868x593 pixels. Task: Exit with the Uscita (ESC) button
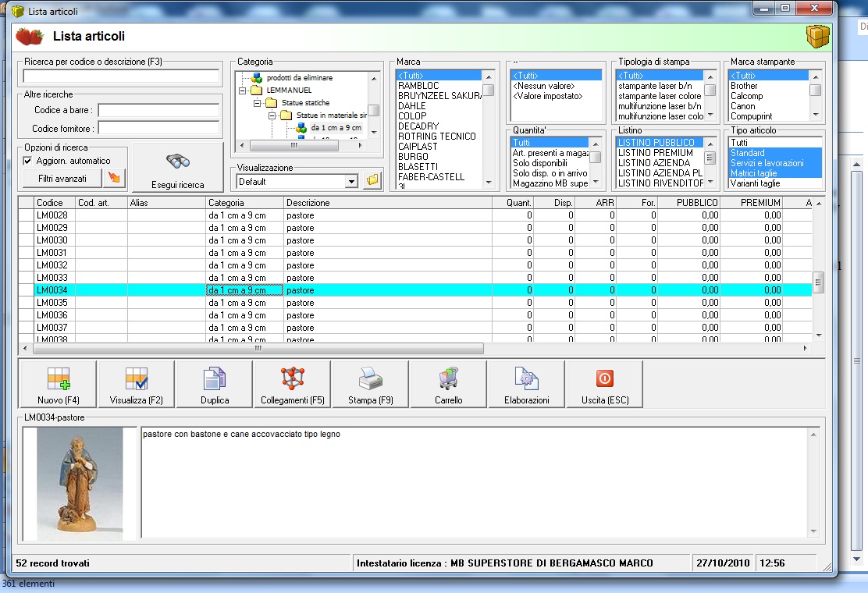point(604,385)
